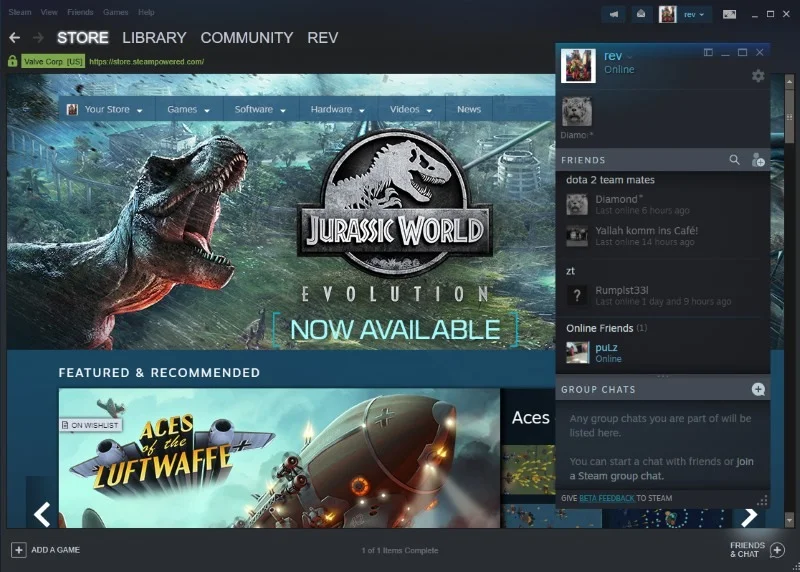Open chat with Rumplst33l

[x=663, y=295]
